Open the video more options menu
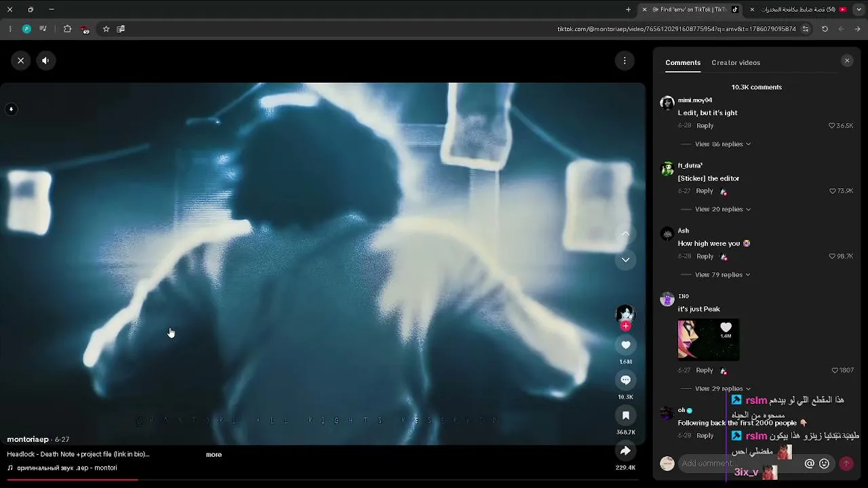This screenshot has width=868, height=488. coord(625,60)
